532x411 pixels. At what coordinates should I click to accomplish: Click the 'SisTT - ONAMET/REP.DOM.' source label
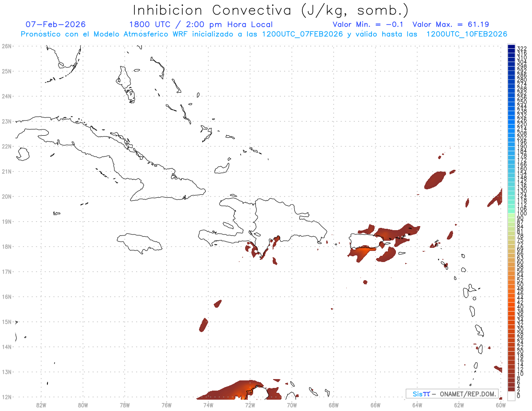pyautogui.click(x=452, y=394)
